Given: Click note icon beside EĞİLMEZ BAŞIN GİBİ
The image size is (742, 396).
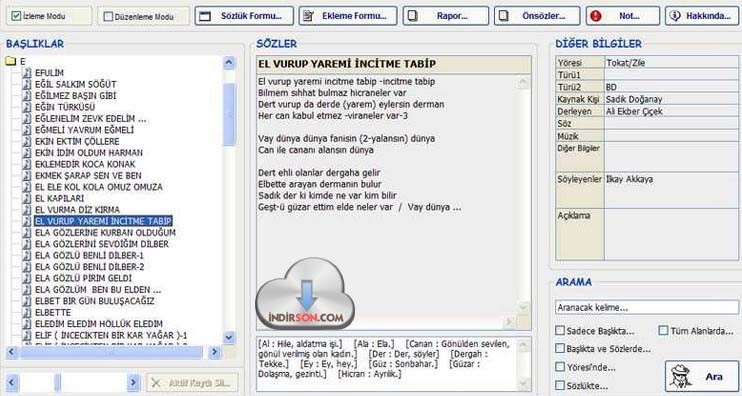Looking at the screenshot, I should [x=27, y=95].
